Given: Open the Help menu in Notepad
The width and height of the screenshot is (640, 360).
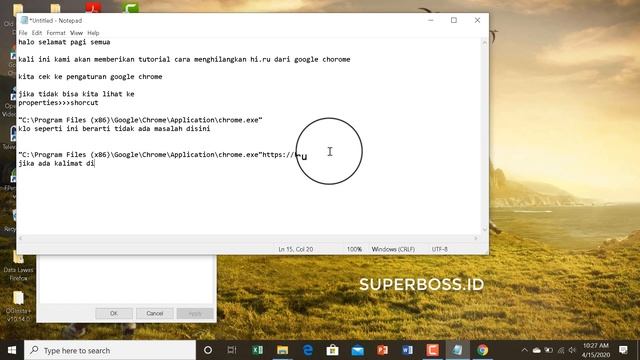Looking at the screenshot, I should [93, 33].
